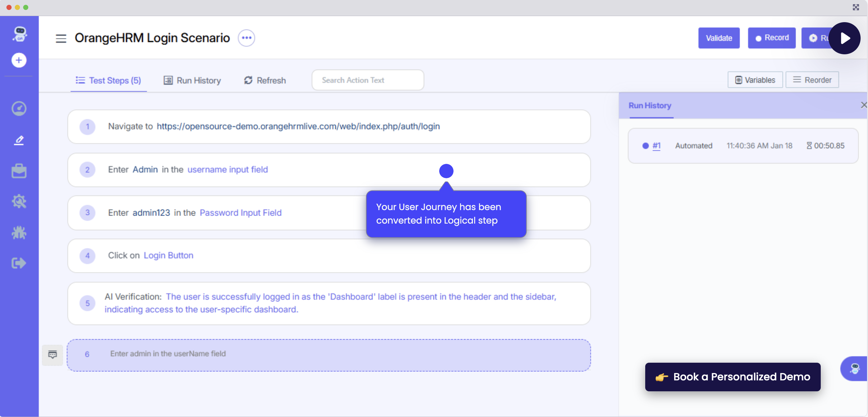Open run #1 link in Run History

click(x=656, y=146)
